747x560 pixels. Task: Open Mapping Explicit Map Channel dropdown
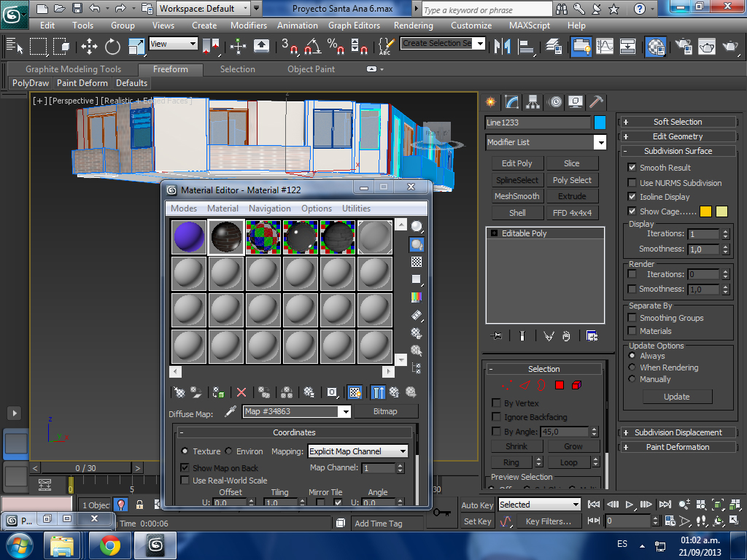(358, 451)
